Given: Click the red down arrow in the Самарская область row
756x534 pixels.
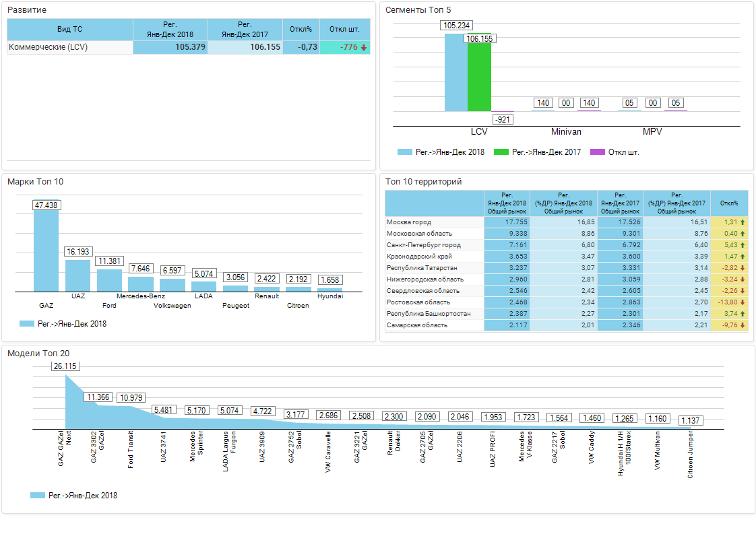Looking at the screenshot, I should 743,325.
